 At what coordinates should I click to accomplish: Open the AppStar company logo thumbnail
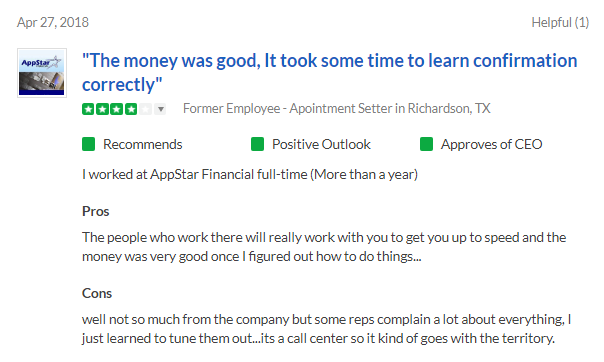42,73
